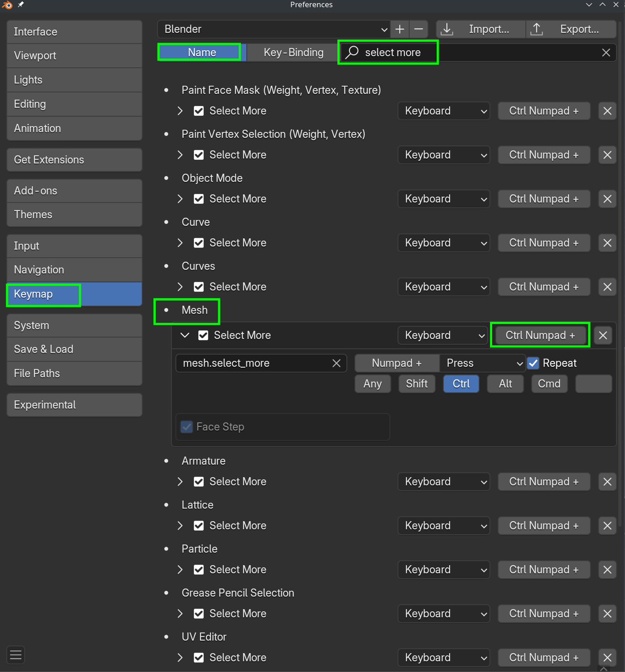
Task: Click the Import keymap button
Action: click(x=480, y=29)
